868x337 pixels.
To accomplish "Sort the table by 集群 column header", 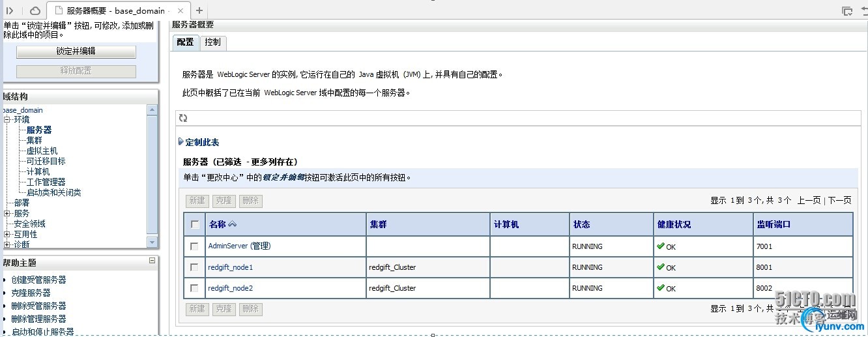I will (377, 224).
